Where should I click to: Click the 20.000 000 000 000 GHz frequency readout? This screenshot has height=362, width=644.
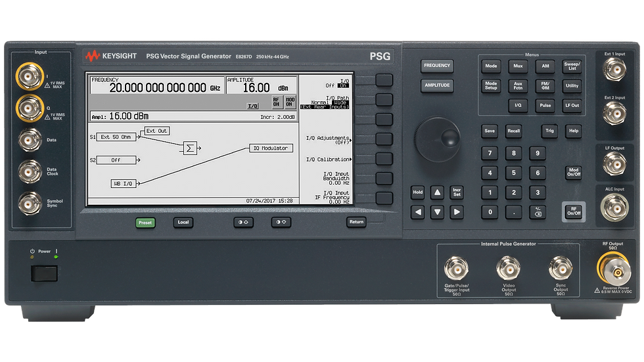pos(165,87)
